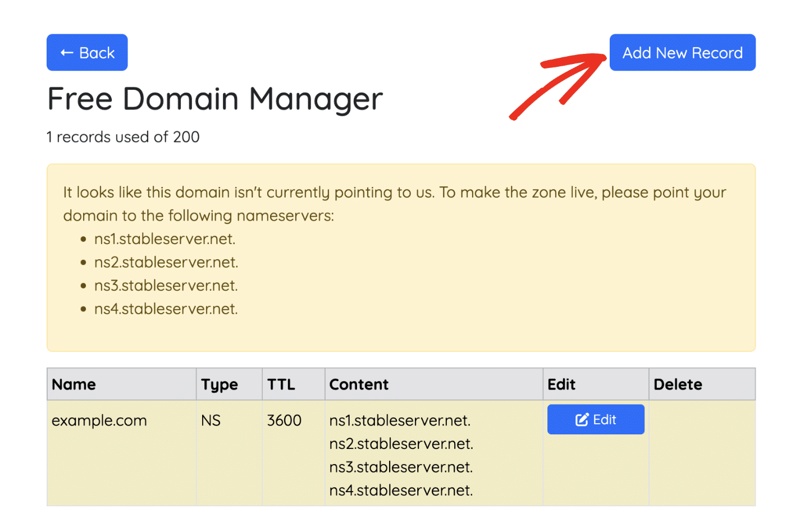Viewport: 786px width, 532px height.
Task: Click the example.com cell in the table
Action: click(x=99, y=420)
